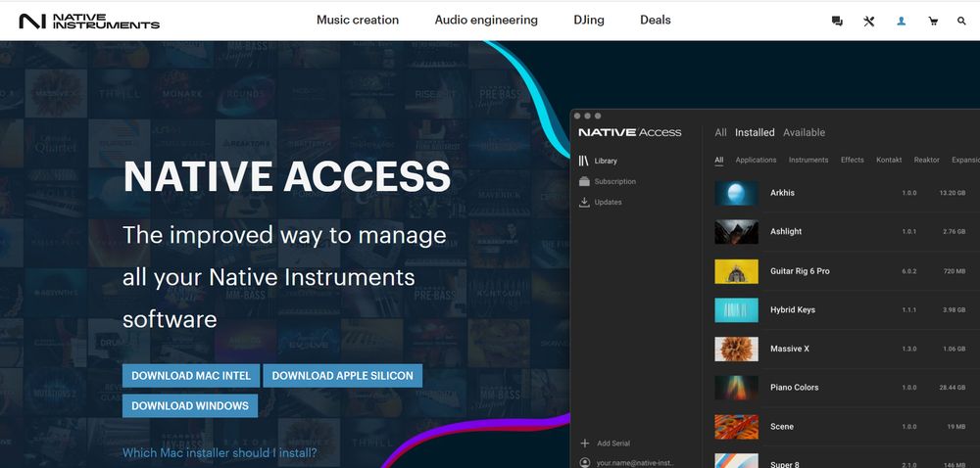Screen dimensions: 980x468
Task: Select the top-level All tab beside Installed
Action: [x=720, y=132]
